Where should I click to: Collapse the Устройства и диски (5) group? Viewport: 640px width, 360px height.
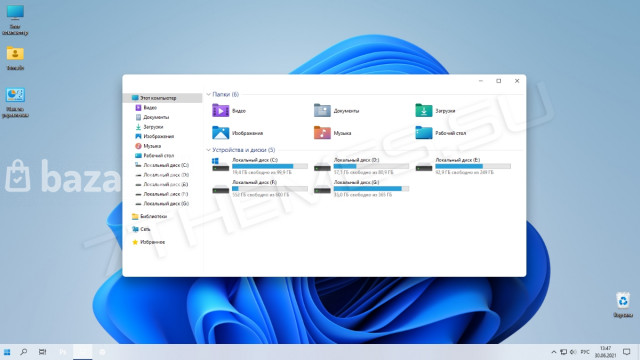(209, 150)
